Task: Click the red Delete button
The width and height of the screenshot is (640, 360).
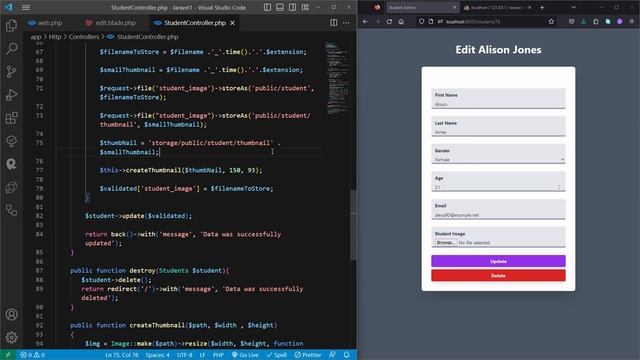Action: pos(498,276)
